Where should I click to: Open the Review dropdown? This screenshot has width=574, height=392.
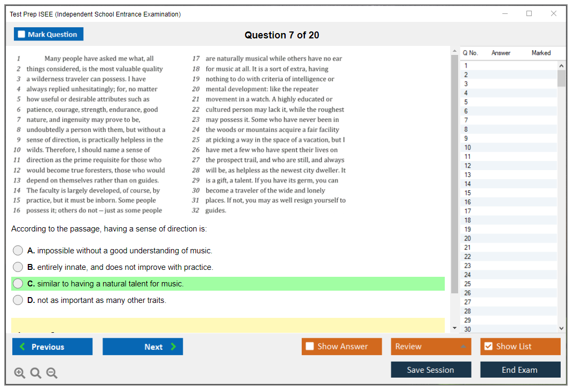(431, 347)
